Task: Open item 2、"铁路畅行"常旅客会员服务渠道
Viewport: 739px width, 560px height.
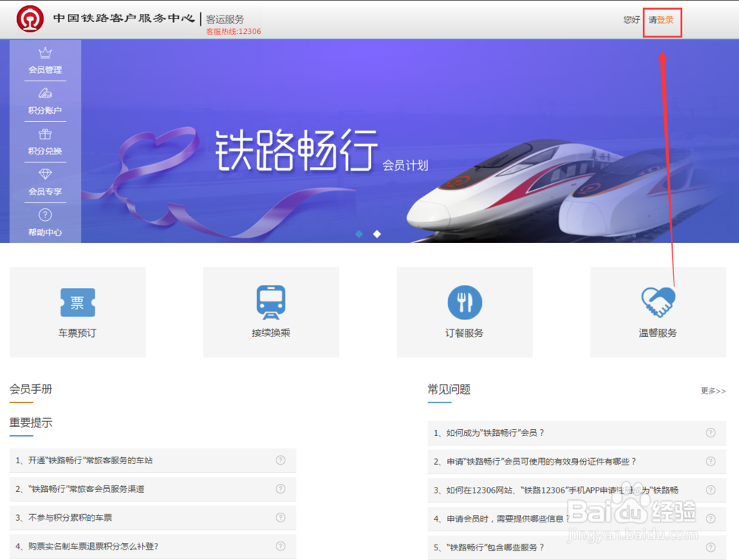Action: [153, 489]
